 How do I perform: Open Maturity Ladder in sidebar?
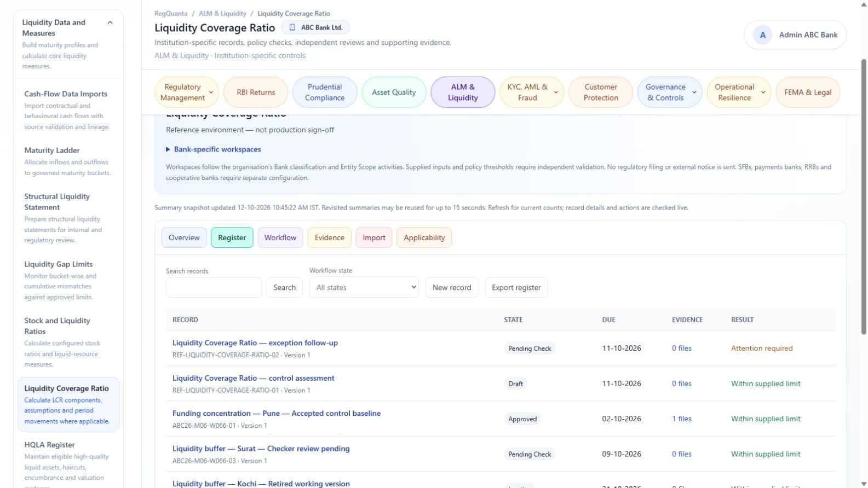click(x=68, y=161)
